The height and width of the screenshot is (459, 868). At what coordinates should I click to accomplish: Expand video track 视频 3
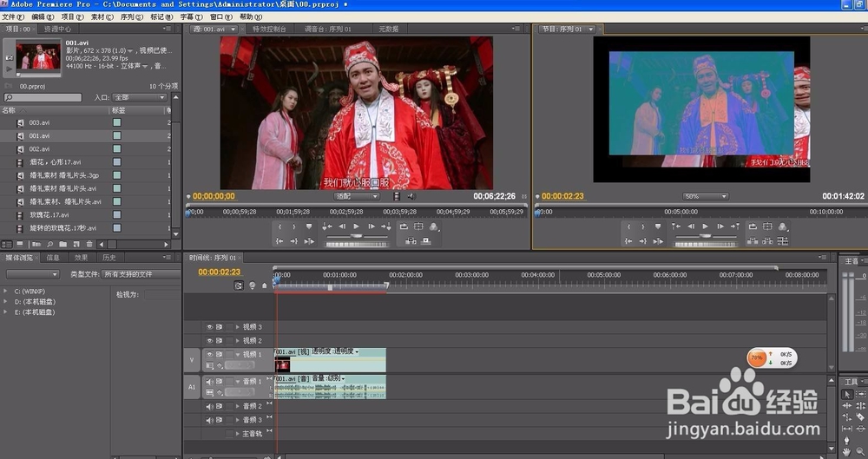coord(238,327)
